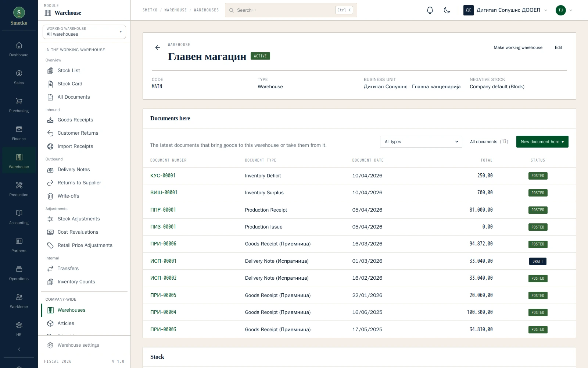Viewport: 588px width, 368px height.
Task: Toggle dark mode moon icon
Action: point(447,10)
